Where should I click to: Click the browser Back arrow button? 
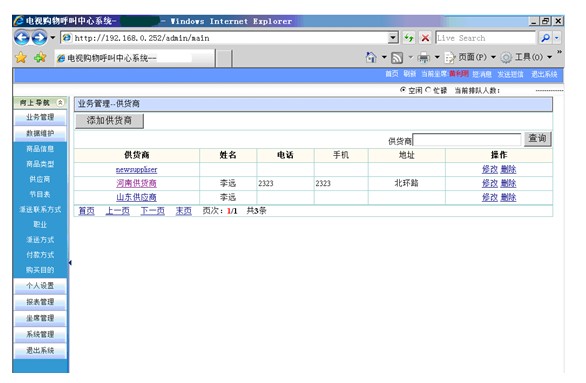(22, 38)
